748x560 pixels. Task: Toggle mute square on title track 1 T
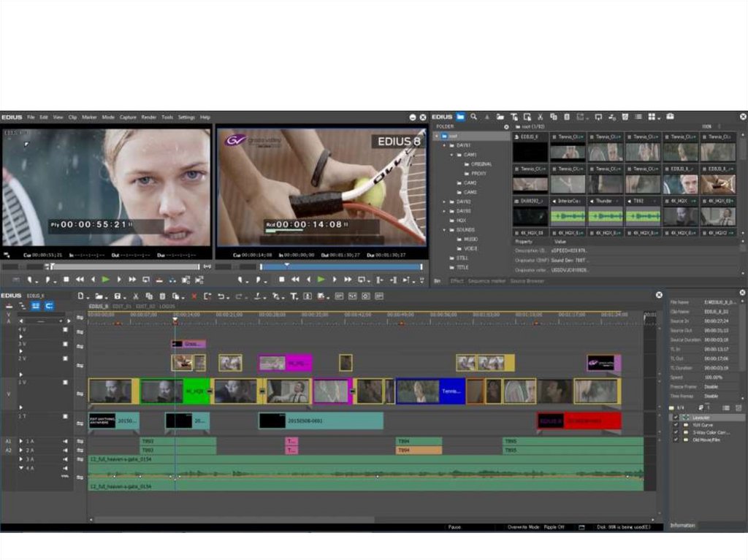click(x=65, y=416)
